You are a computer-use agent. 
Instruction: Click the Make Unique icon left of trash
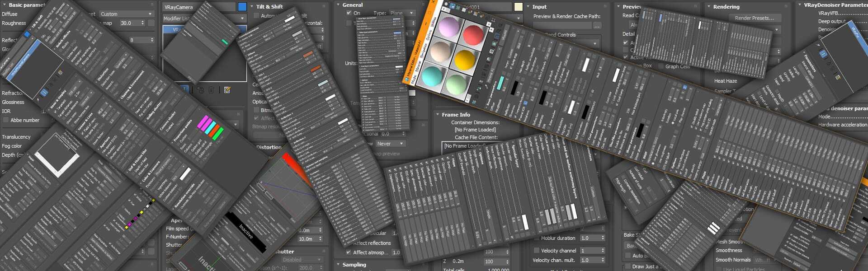point(200,90)
